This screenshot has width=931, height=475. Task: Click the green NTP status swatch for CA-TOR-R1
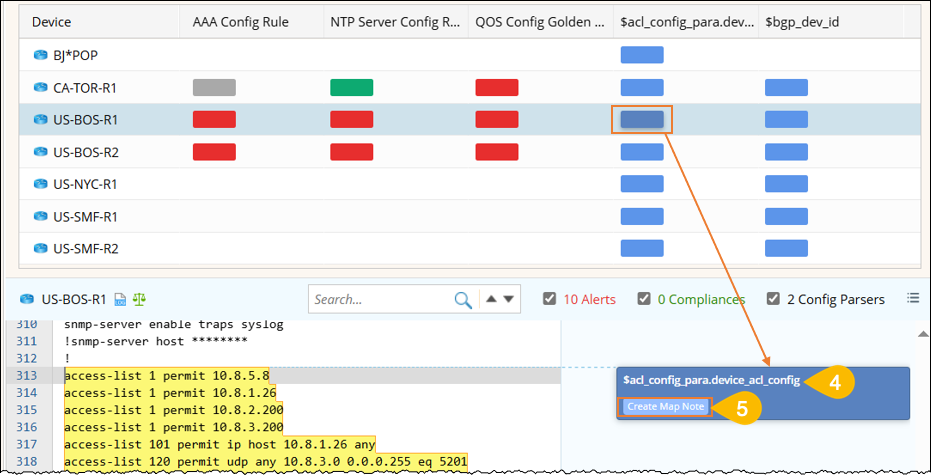click(x=352, y=88)
